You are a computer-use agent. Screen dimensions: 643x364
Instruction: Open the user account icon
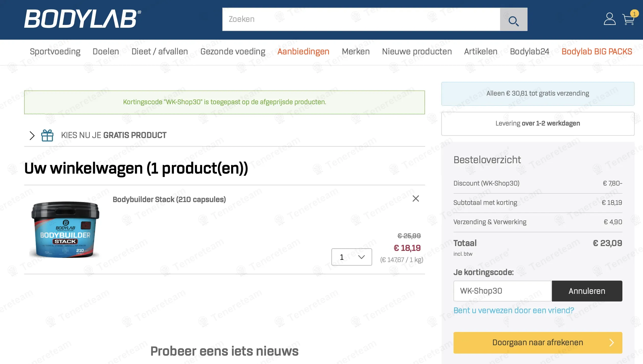610,19
